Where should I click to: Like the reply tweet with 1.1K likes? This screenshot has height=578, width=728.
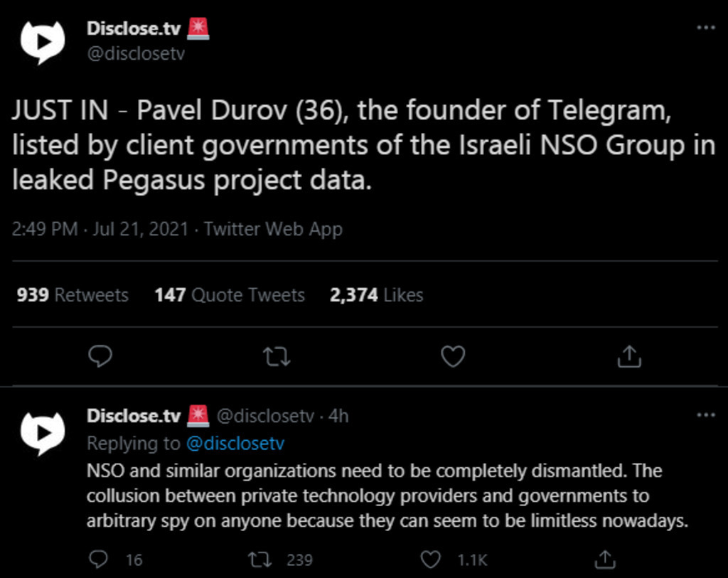point(431,560)
